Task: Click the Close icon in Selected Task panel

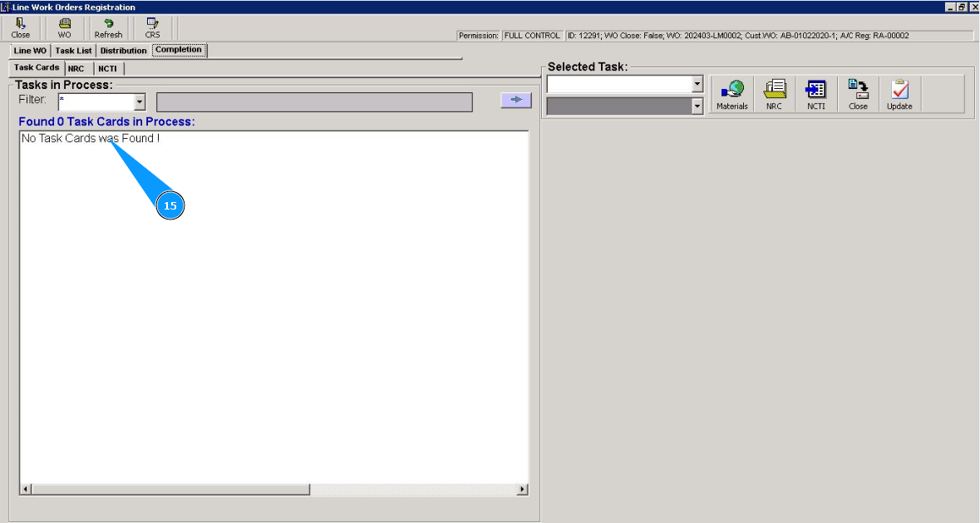Action: (x=858, y=94)
